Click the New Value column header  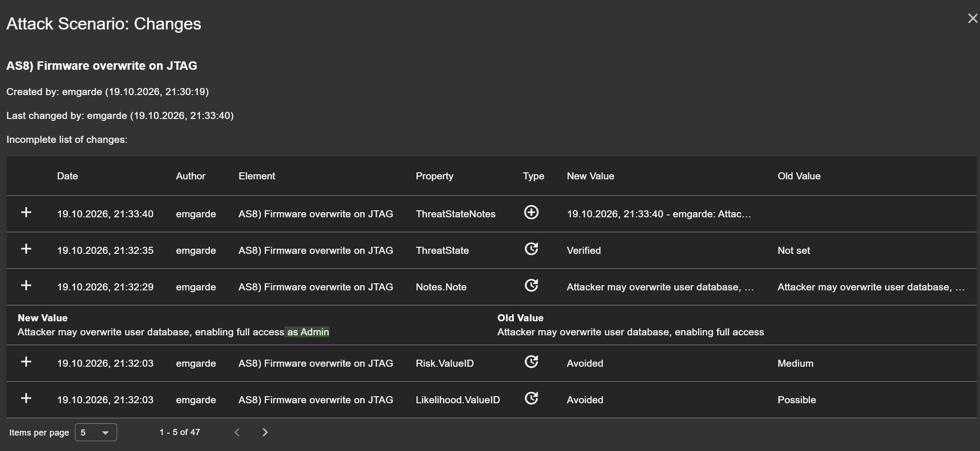tap(590, 176)
